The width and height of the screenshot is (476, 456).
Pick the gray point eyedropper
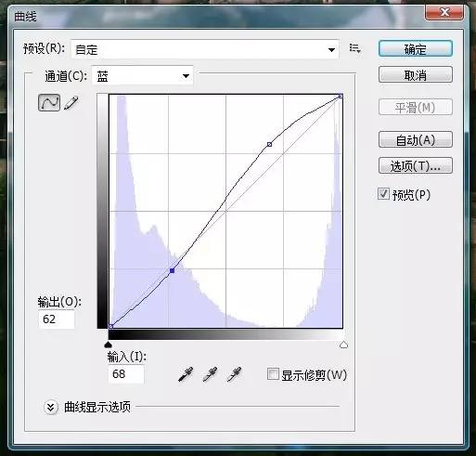[x=210, y=374]
